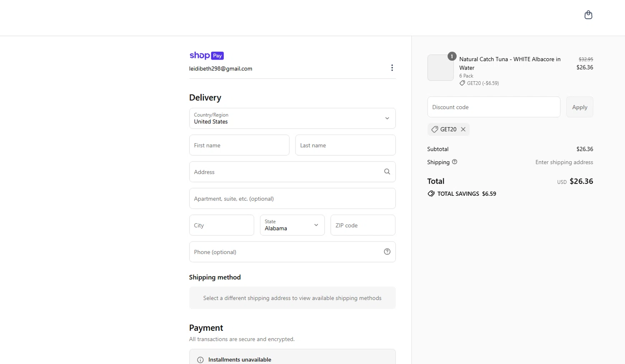Click the USD total $26.36 amount
Screen dimensions: 625x364
tap(581, 181)
